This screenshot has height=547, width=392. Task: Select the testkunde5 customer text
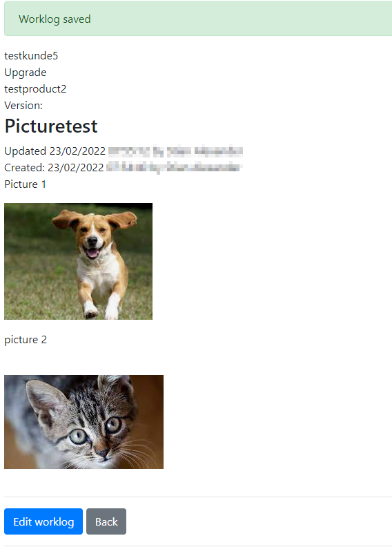[31, 56]
